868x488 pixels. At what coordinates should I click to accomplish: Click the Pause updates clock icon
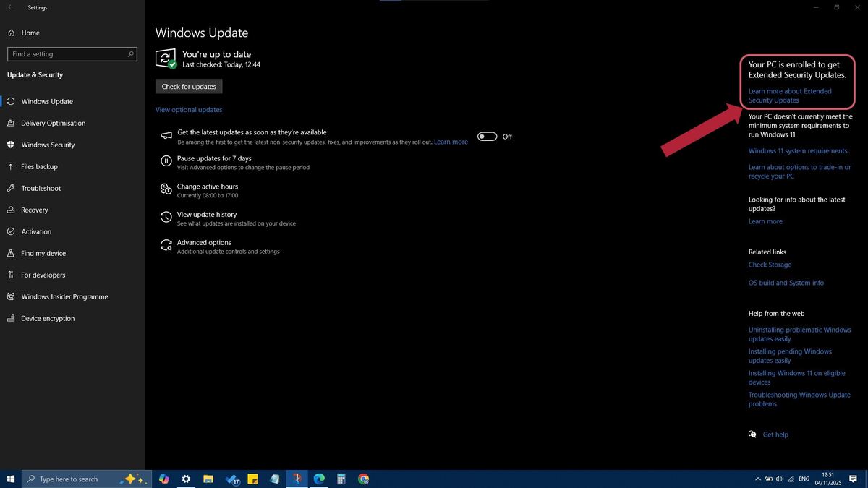click(x=166, y=161)
